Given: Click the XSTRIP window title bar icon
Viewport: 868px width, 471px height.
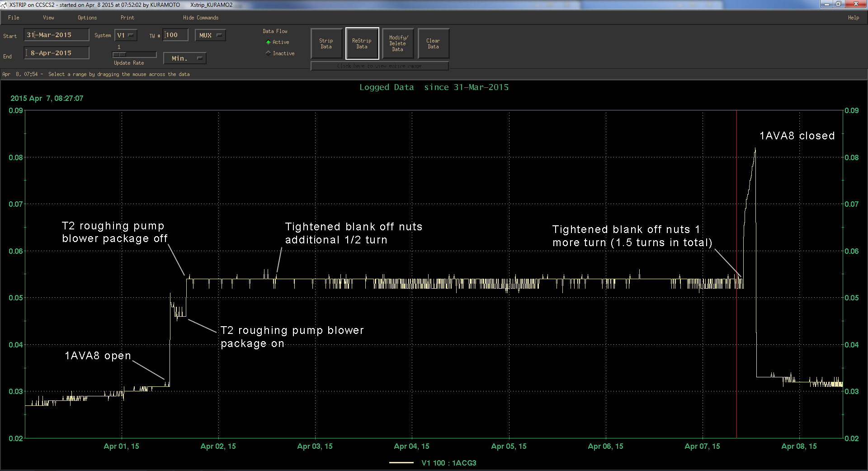Looking at the screenshot, I should click(4, 5).
